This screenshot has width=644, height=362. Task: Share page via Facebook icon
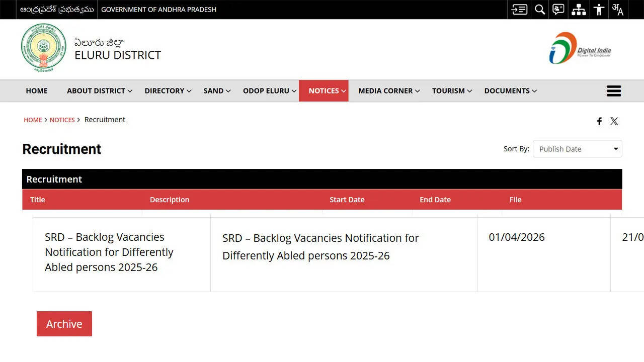tap(599, 121)
